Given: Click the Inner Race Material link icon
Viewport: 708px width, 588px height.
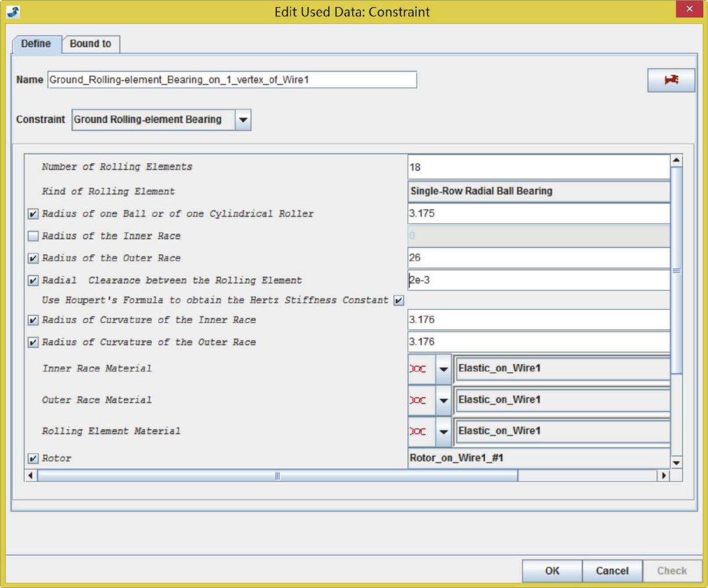Looking at the screenshot, I should (x=418, y=369).
